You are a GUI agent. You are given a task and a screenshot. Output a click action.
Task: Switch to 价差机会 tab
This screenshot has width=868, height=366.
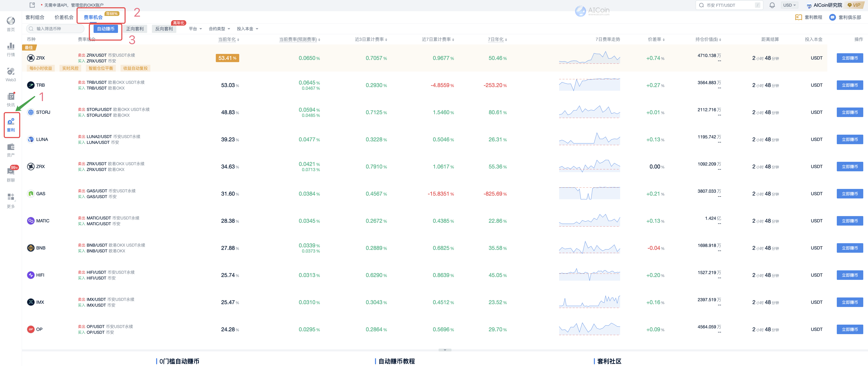pos(64,17)
